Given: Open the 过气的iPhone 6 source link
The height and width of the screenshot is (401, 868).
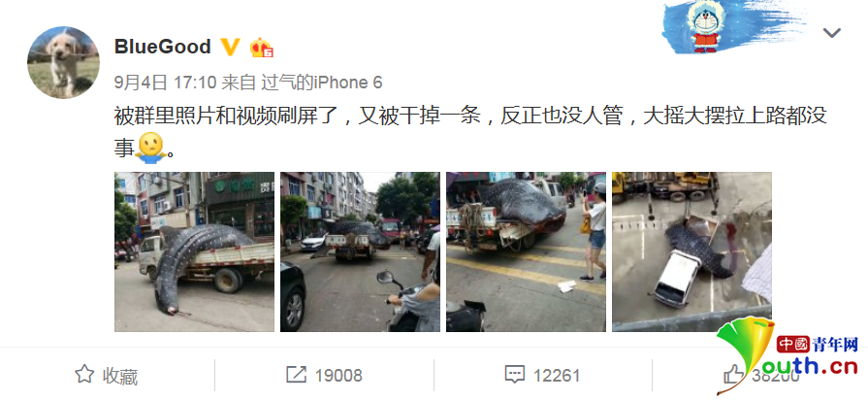Looking at the screenshot, I should pyautogui.click(x=322, y=84).
